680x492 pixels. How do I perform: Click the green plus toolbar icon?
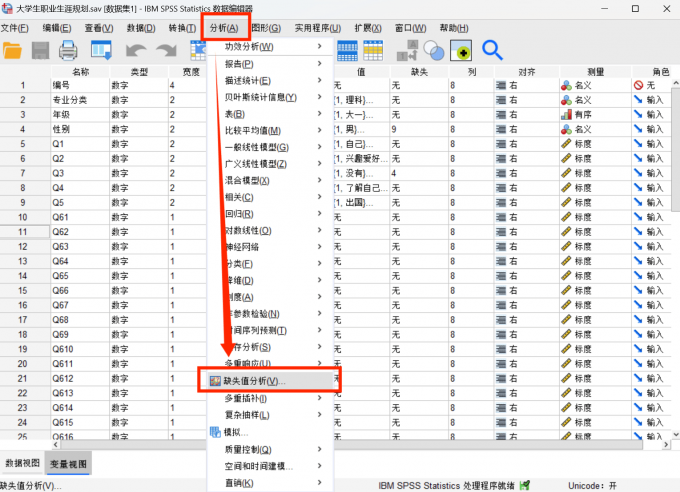pos(461,51)
